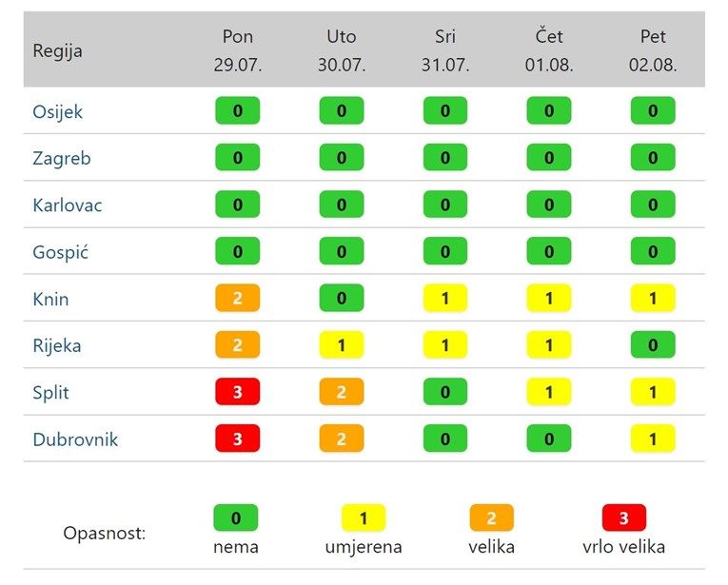Open the Osijek region link

pyautogui.click(x=58, y=111)
